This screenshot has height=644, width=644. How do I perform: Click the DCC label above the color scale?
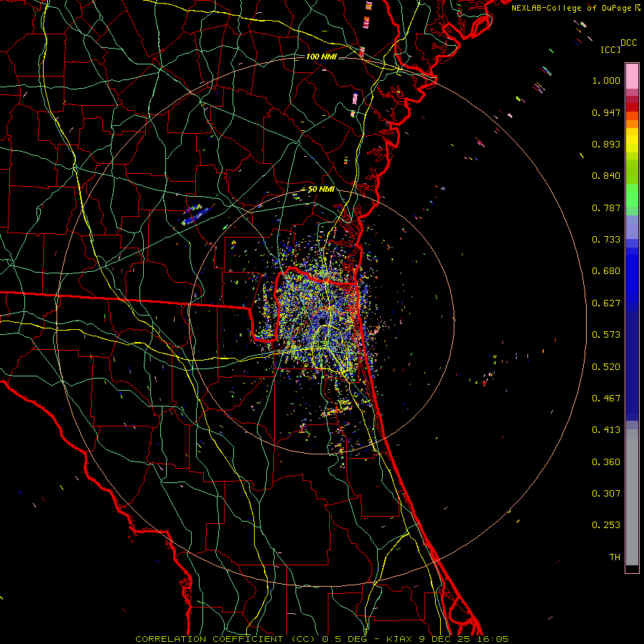click(x=629, y=43)
